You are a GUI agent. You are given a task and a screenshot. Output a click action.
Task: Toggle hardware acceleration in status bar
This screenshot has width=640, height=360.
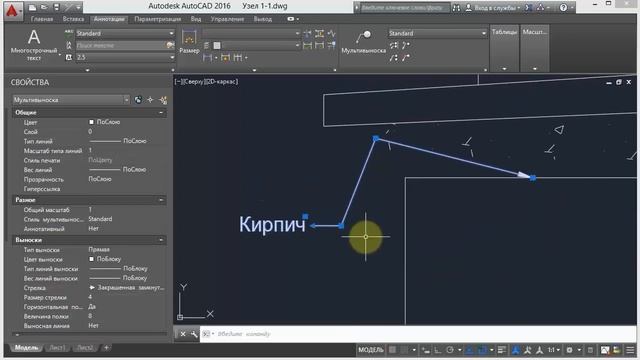point(605,350)
